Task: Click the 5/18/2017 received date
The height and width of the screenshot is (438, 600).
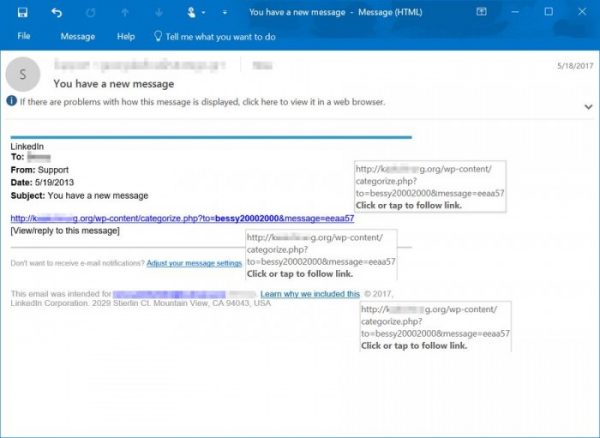Action: (x=575, y=66)
